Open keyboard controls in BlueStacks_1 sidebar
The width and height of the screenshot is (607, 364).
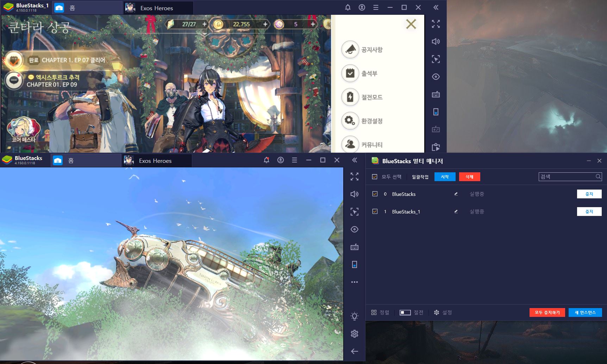click(436, 94)
